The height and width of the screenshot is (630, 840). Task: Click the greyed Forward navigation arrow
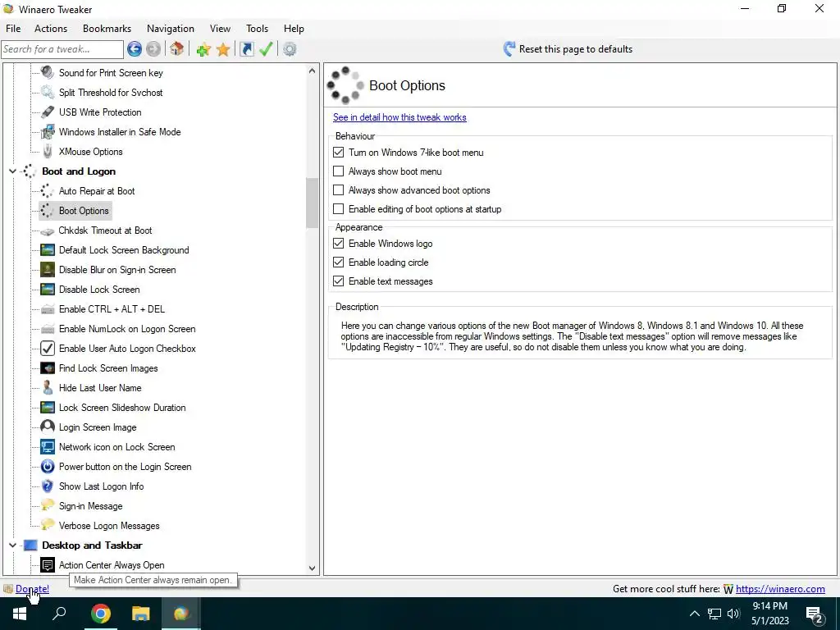153,49
